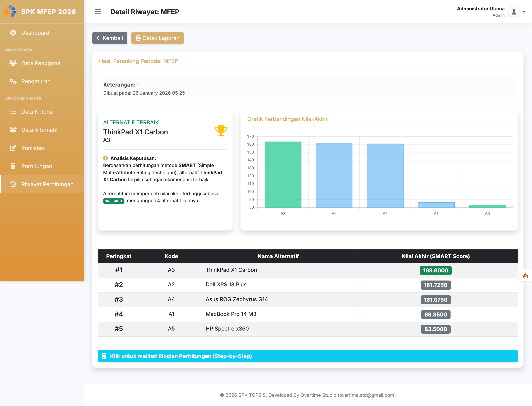Click the Nilai Akhir (SMART Score) header

(x=435, y=256)
